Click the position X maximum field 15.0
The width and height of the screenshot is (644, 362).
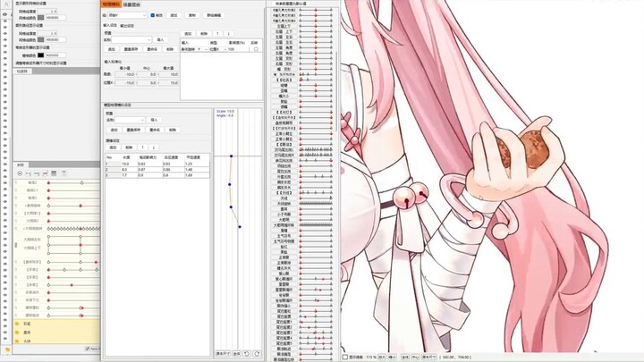(x=168, y=82)
